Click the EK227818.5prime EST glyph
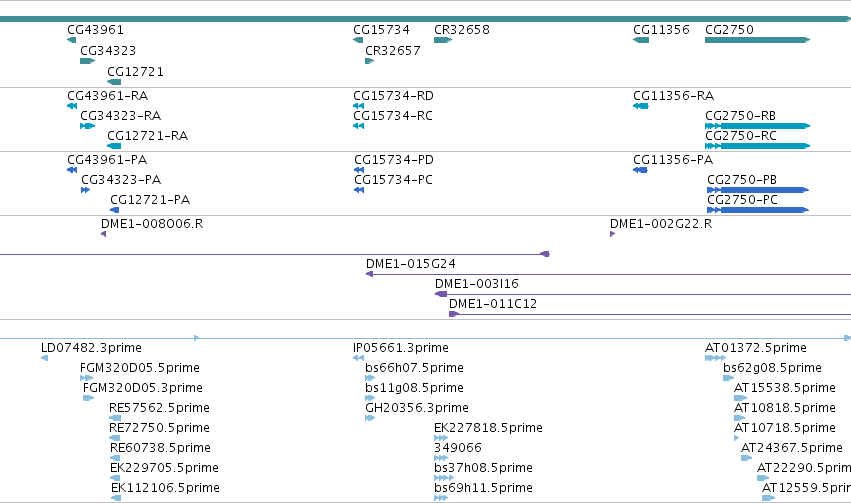The height and width of the screenshot is (503, 851). (441, 438)
